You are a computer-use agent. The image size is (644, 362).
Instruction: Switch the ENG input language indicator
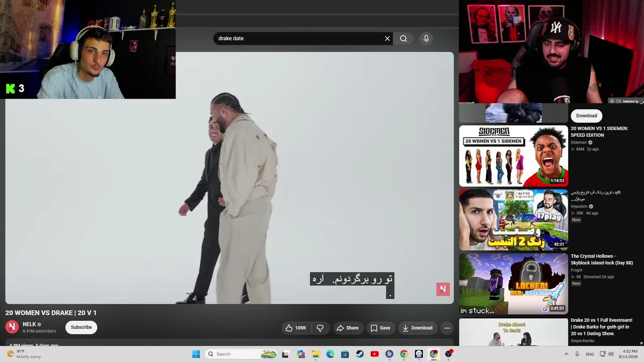pos(590,354)
